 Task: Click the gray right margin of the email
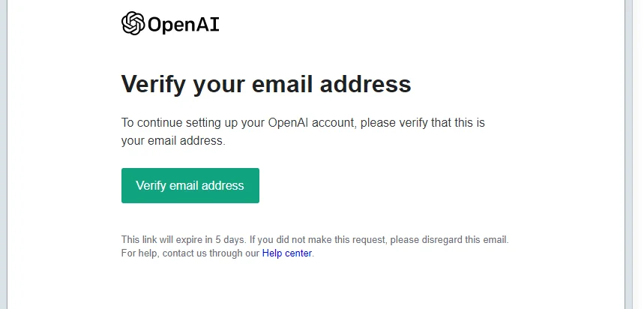pyautogui.click(x=634, y=150)
